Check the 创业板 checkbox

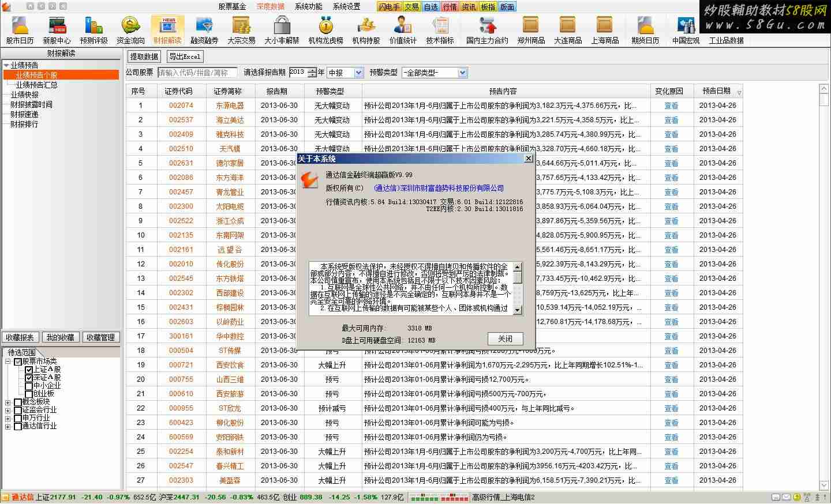(29, 394)
